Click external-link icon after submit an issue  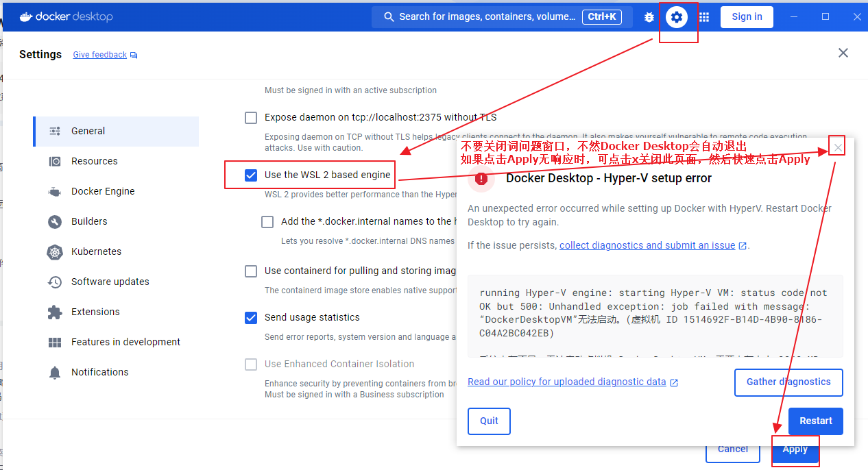point(742,245)
